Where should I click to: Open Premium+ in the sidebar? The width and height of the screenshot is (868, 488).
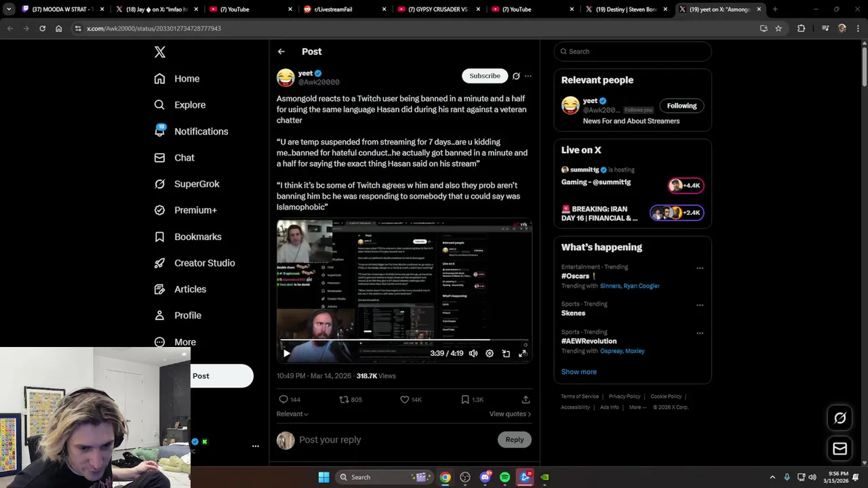pyautogui.click(x=185, y=210)
